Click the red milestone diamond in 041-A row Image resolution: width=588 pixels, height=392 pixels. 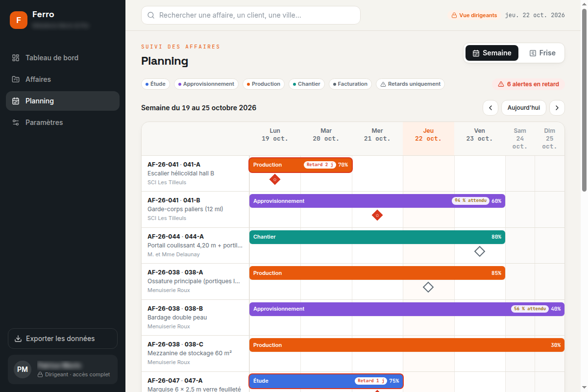point(275,179)
